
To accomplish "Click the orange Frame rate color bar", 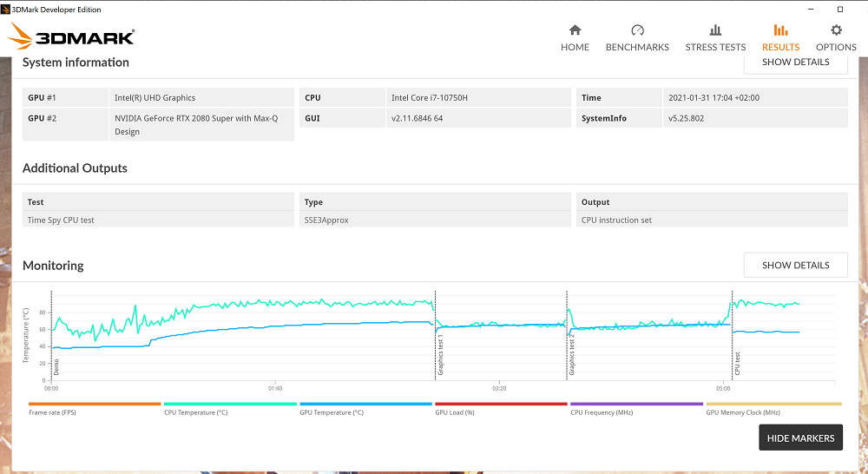I will click(95, 405).
